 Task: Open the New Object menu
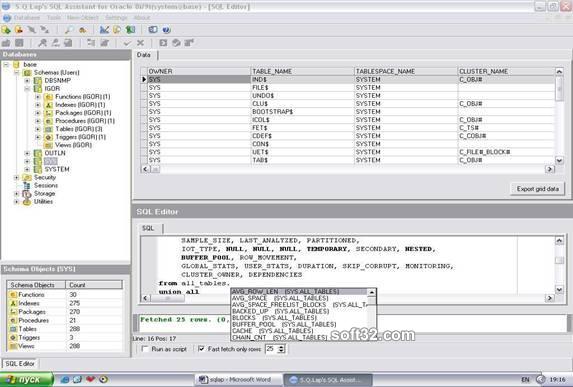pos(83,18)
